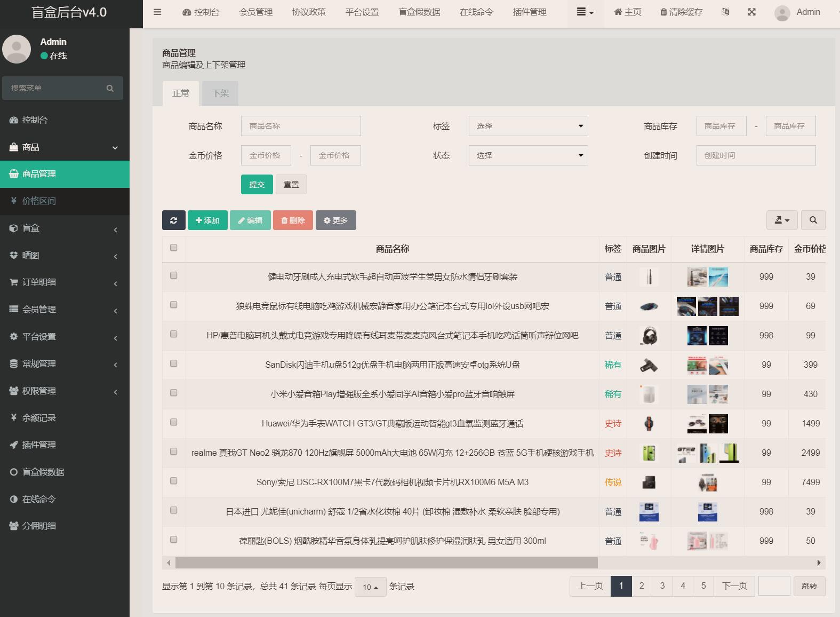Viewport: 840px width, 617px height.
Task: Refresh the product table
Action: point(173,220)
